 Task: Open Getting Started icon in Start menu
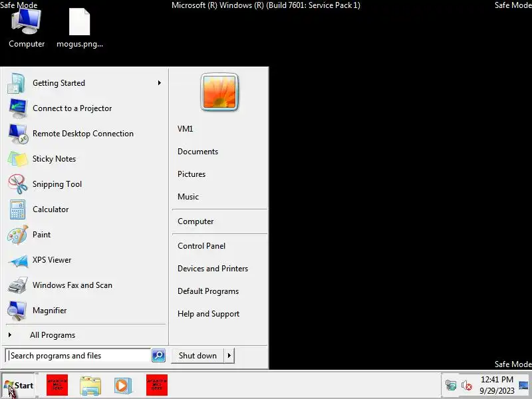pos(17,83)
